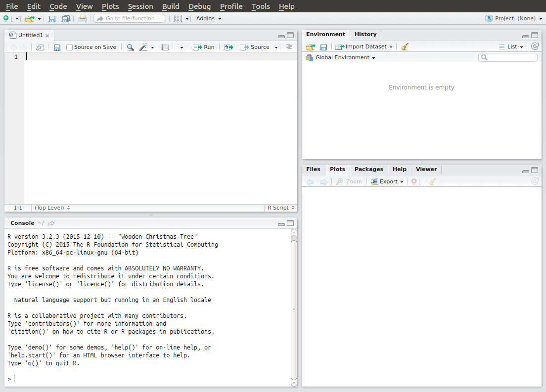Click the New File icon in main toolbar
Viewport: 546px width, 392px height.
[7, 18]
